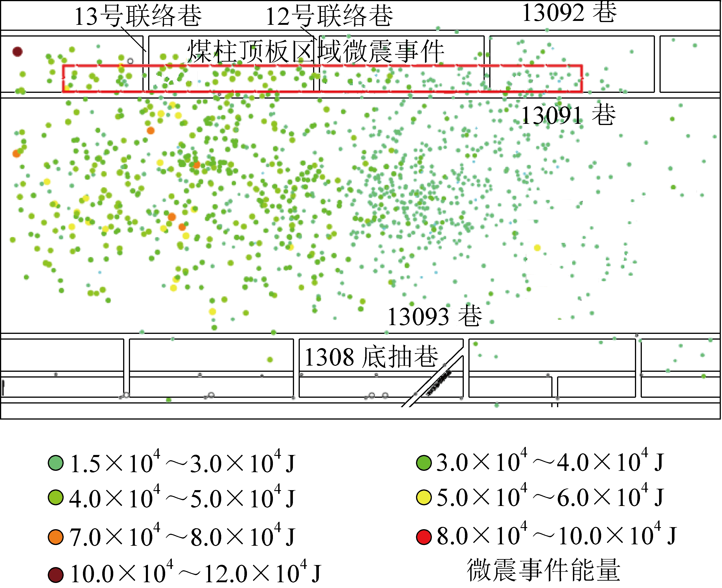The image size is (722, 588).
Task: Click the green legend circle for 3.0–4.0×10⁴ J
Action: [424, 463]
